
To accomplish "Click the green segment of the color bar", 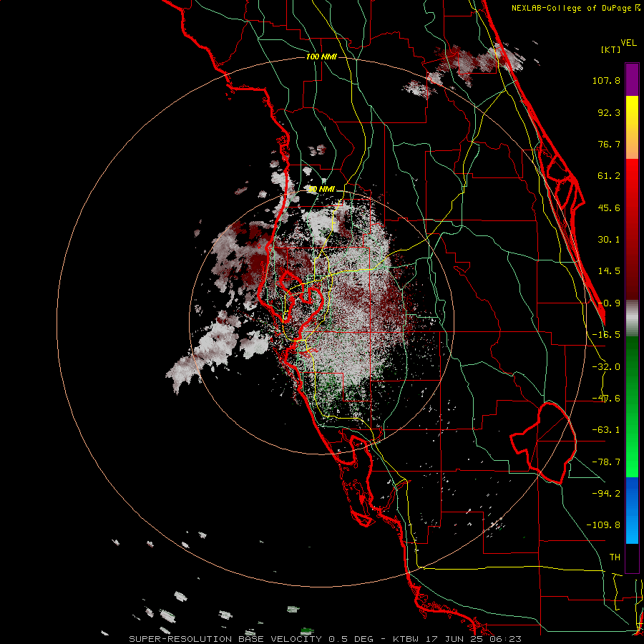I will click(632, 406).
